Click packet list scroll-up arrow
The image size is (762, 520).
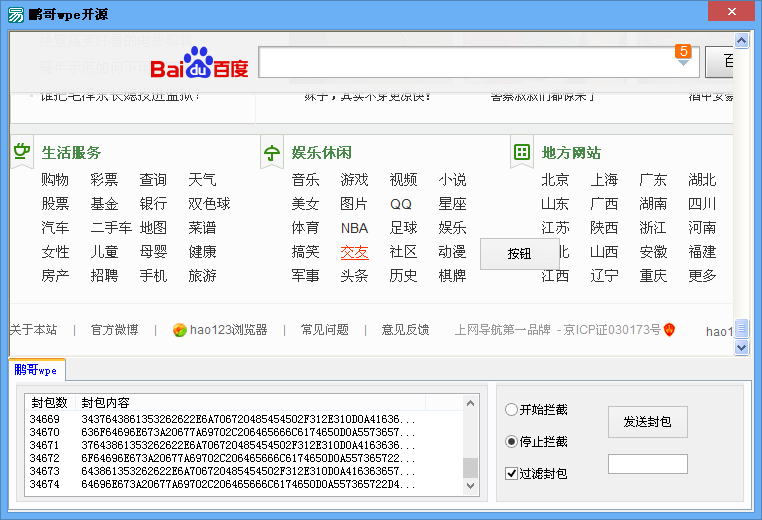point(470,403)
